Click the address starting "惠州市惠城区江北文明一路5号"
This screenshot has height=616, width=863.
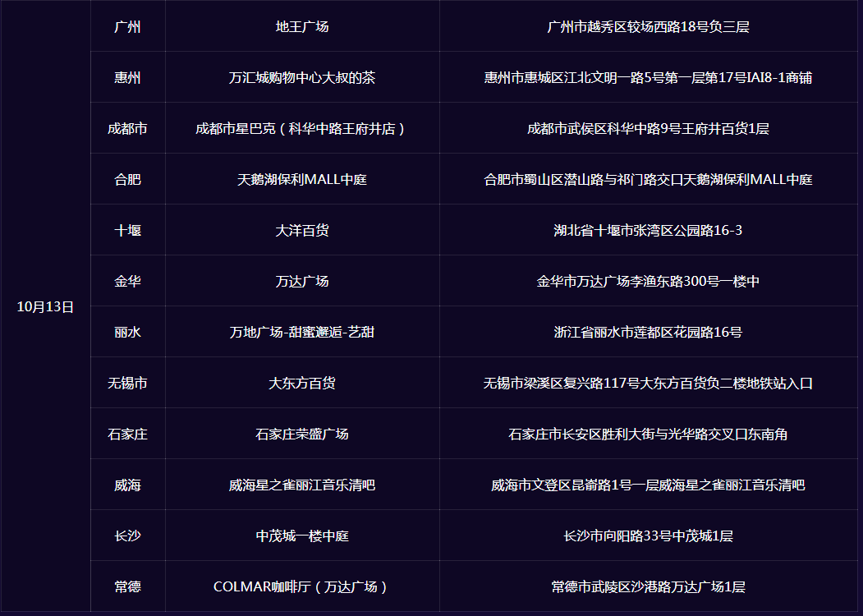click(x=649, y=78)
